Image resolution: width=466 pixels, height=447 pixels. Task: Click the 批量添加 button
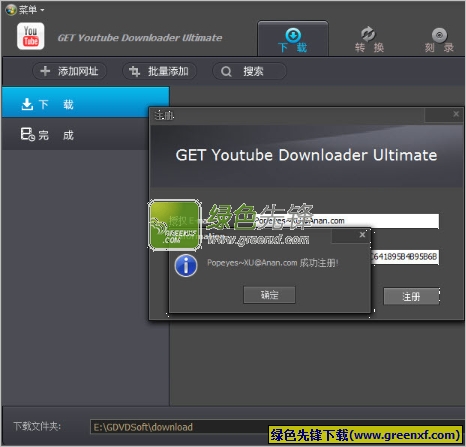click(159, 71)
